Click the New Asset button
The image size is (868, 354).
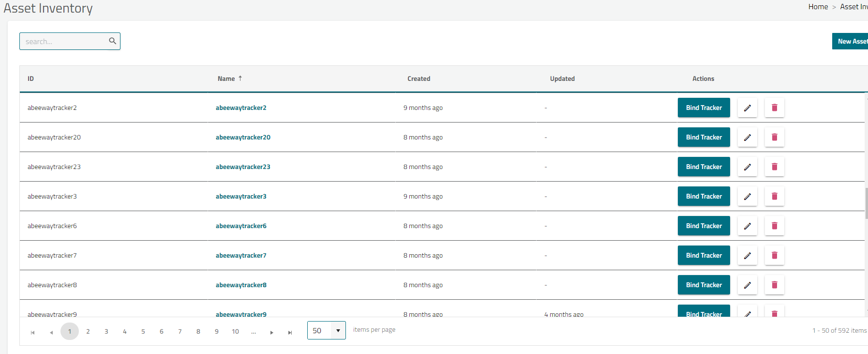(x=852, y=42)
